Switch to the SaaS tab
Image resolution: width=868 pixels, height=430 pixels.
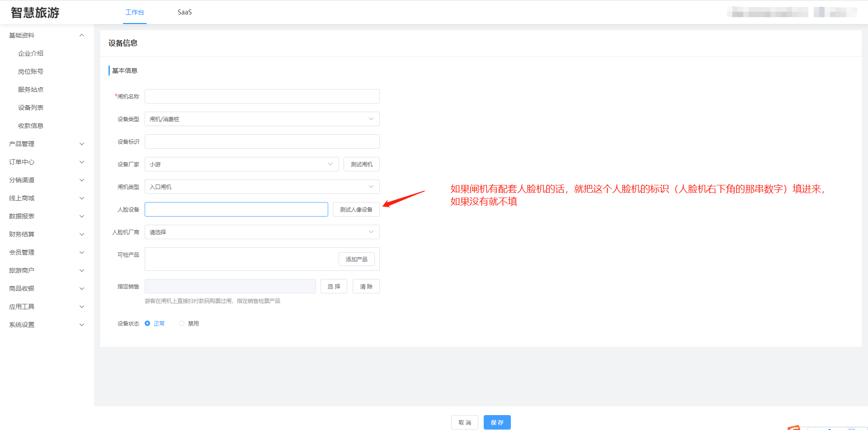click(x=184, y=12)
